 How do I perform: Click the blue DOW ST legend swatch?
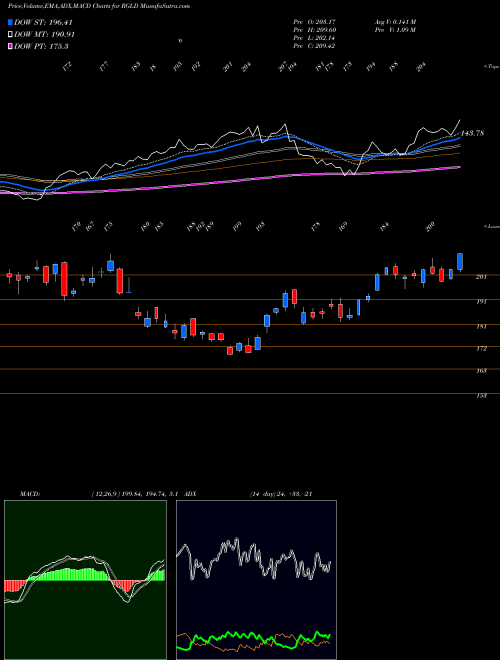pos(10,22)
